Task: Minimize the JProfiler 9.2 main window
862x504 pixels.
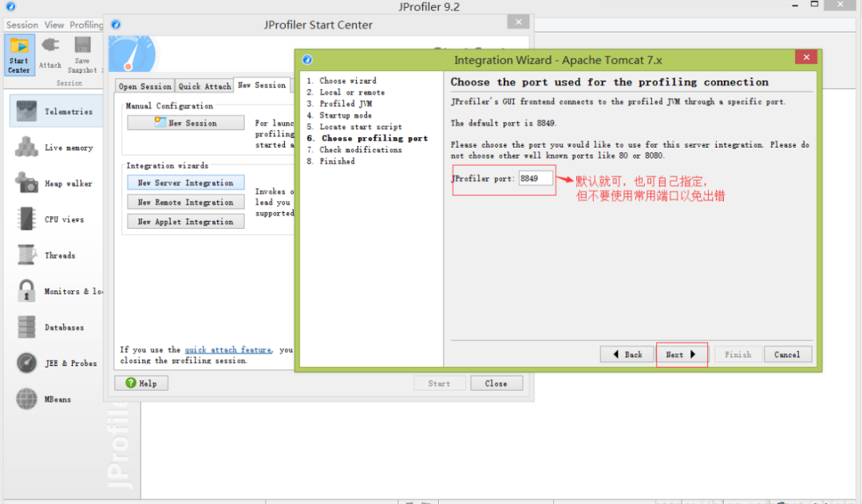Action: [795, 5]
